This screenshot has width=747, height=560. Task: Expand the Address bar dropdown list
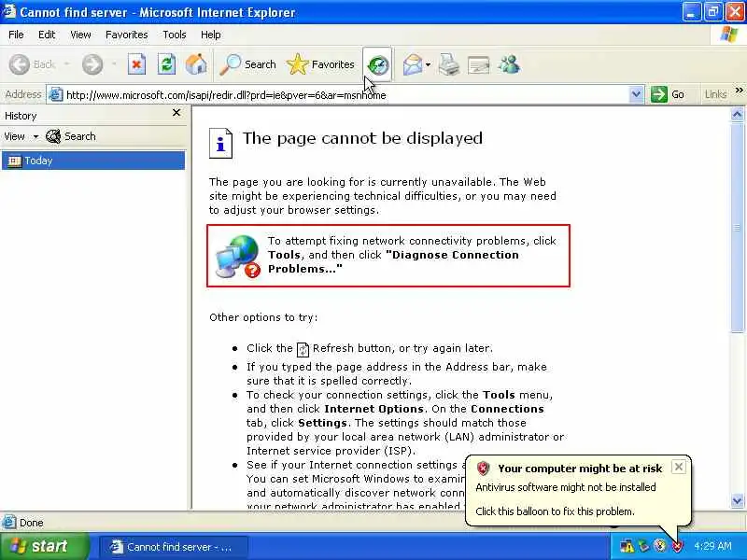click(636, 94)
